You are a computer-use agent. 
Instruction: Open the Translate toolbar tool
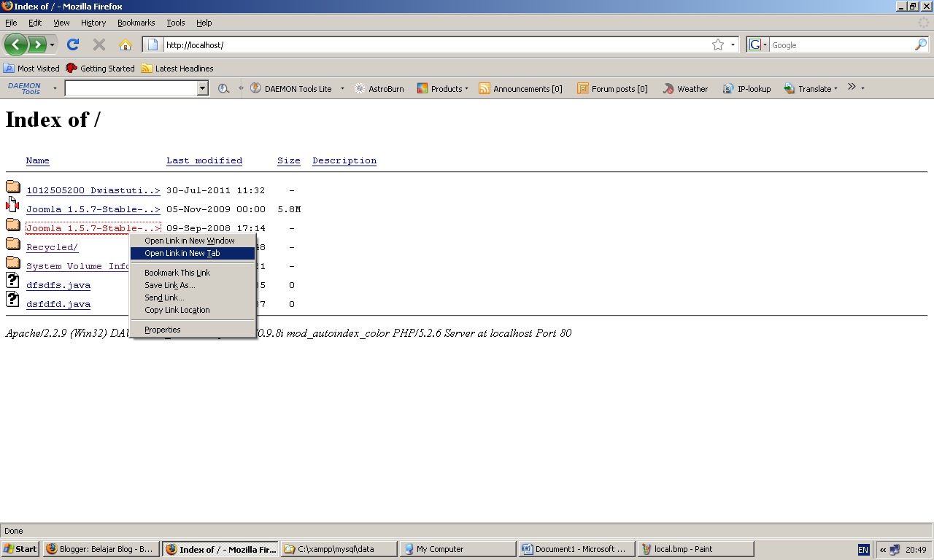pos(811,88)
